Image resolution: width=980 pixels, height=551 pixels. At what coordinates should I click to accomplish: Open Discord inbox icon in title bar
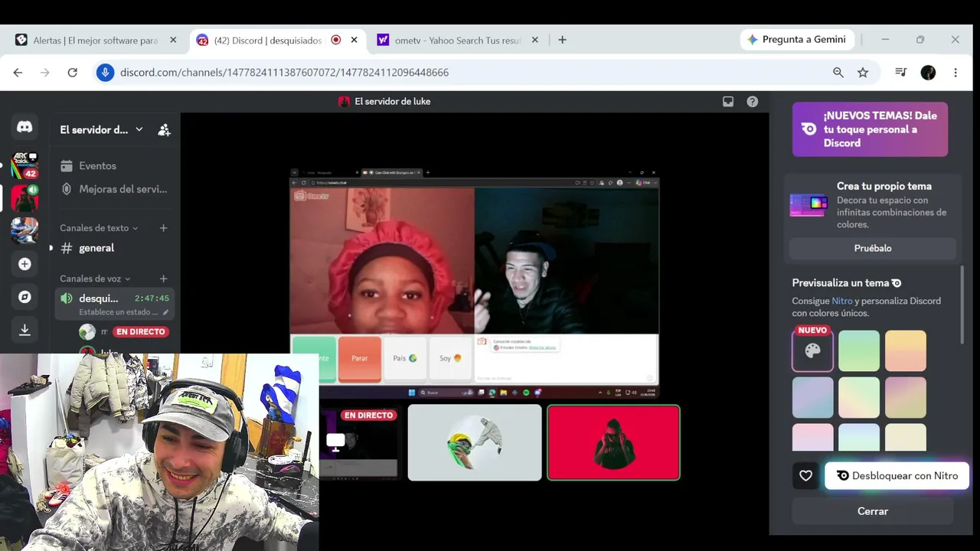click(x=728, y=101)
